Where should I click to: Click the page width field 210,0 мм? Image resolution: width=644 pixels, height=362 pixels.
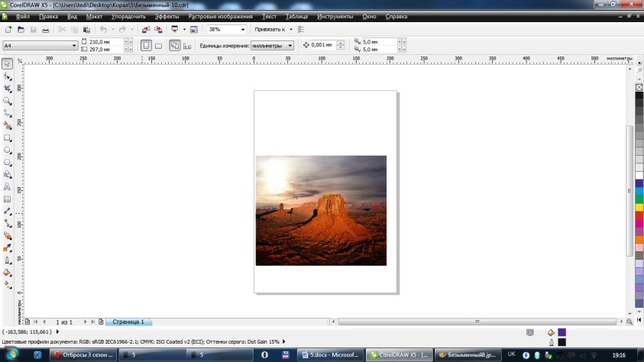[x=106, y=42]
